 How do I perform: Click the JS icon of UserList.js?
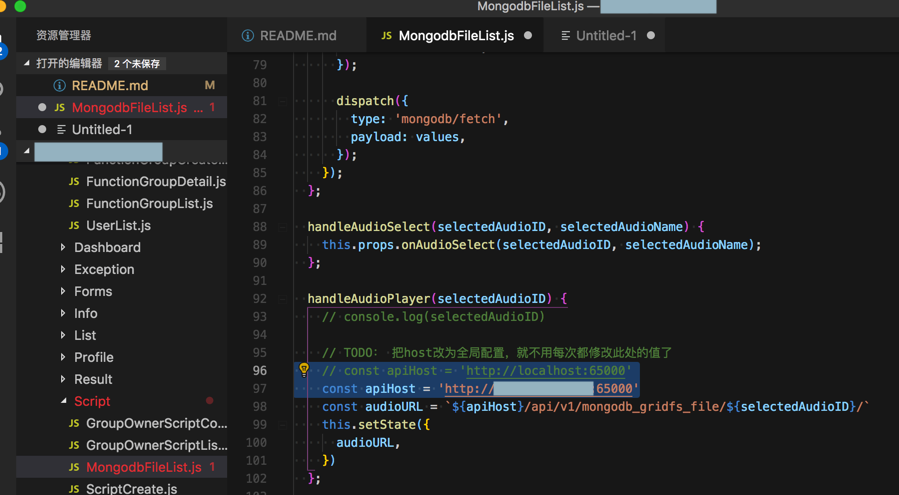point(74,225)
